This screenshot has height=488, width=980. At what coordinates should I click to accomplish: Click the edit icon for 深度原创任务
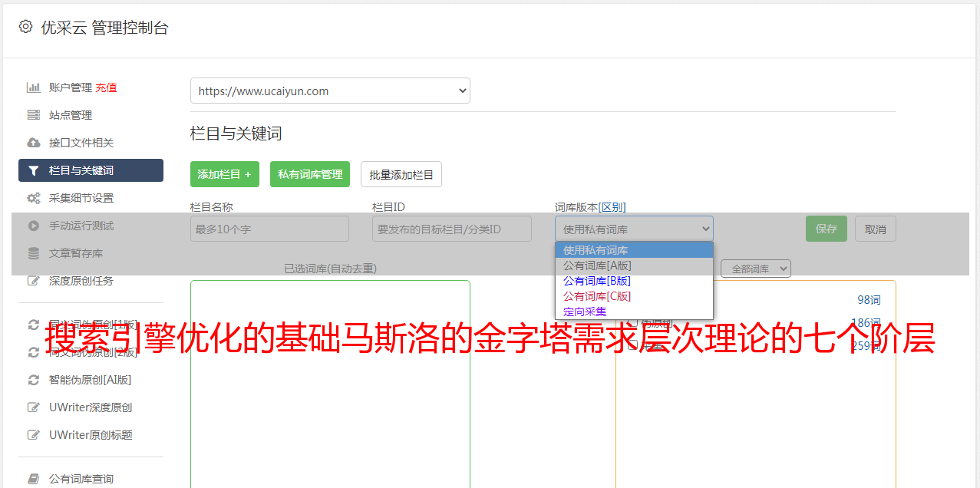(33, 281)
